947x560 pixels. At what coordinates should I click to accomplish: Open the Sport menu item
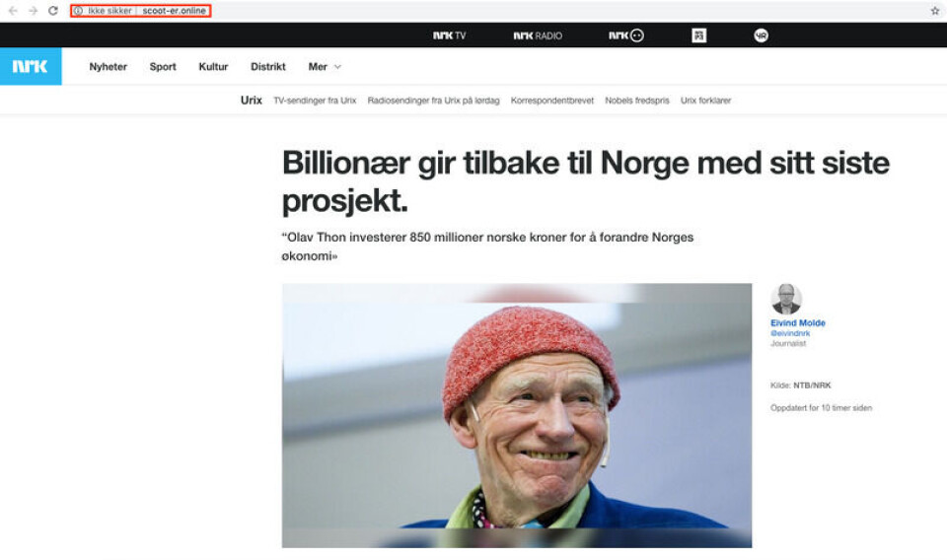[163, 67]
